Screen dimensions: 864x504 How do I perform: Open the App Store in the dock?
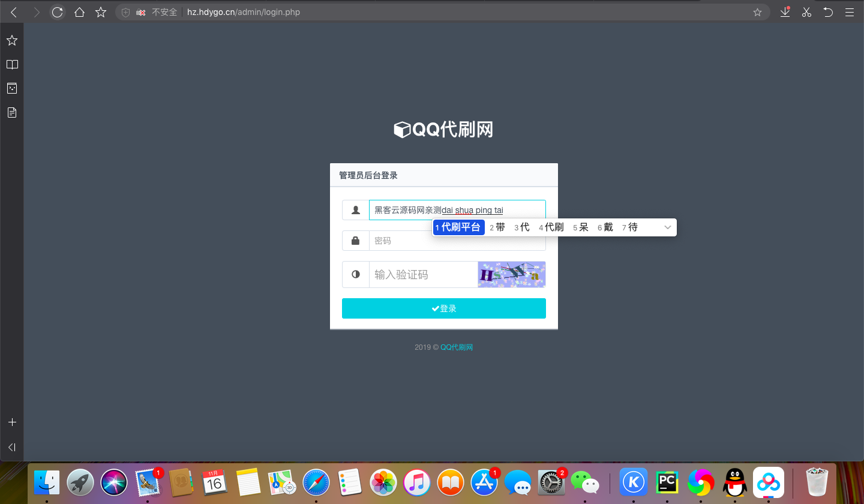(x=484, y=482)
